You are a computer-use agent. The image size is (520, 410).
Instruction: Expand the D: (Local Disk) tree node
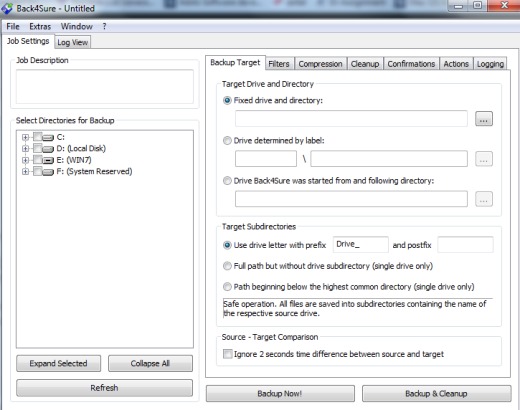click(x=25, y=149)
